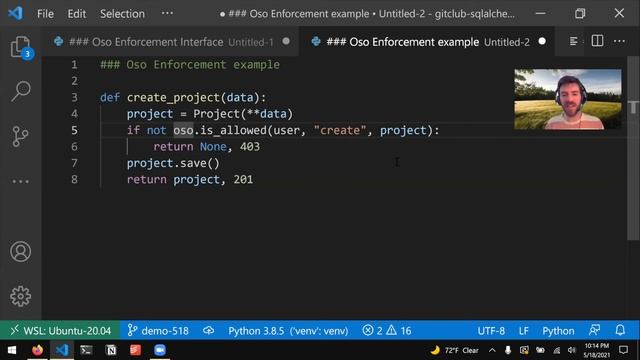Open More Actions editor menu

619,41
